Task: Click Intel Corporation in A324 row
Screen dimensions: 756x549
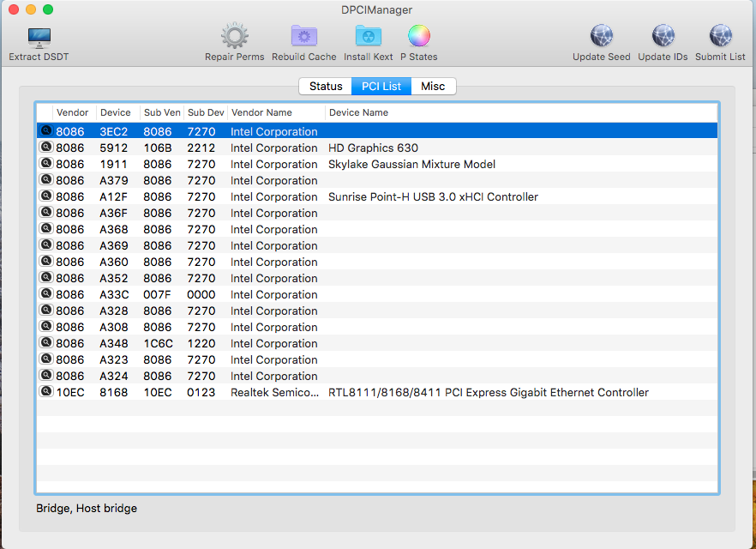Action: coord(274,377)
